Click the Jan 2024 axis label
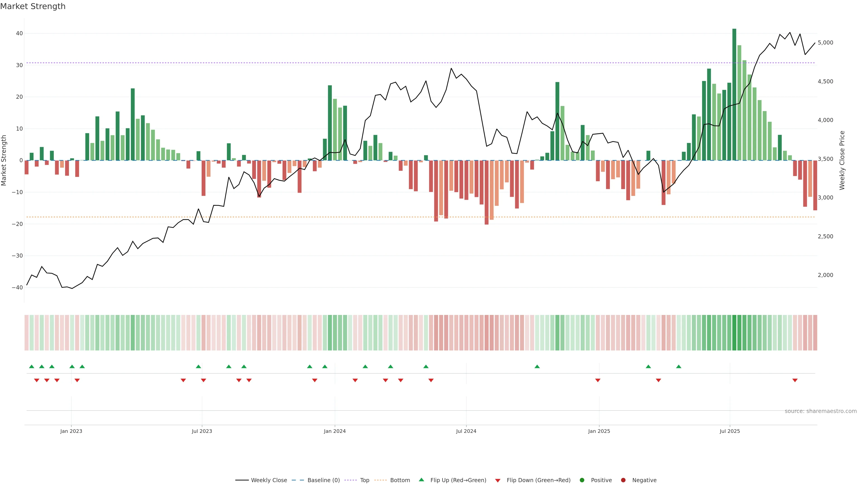The height and width of the screenshot is (488, 868). tap(335, 431)
